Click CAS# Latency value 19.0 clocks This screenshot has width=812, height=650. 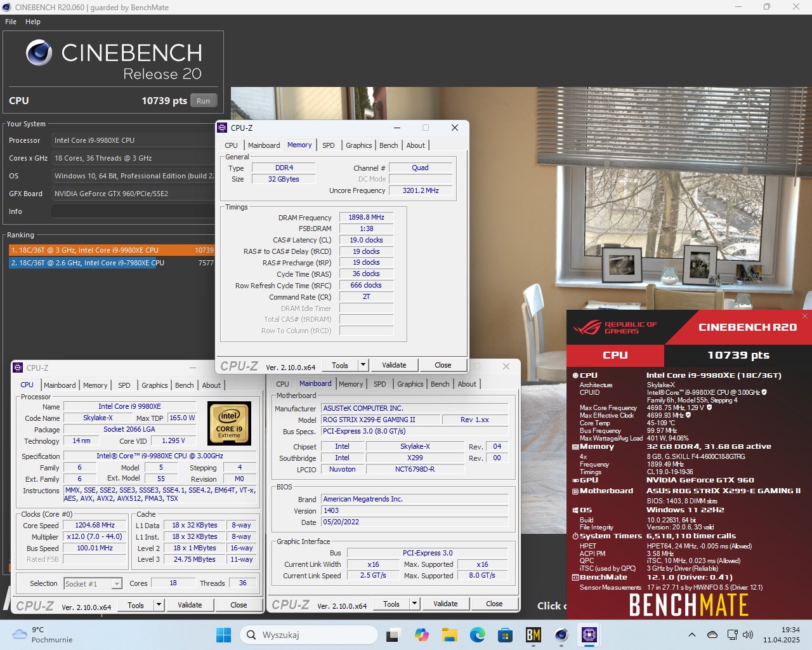(x=366, y=240)
